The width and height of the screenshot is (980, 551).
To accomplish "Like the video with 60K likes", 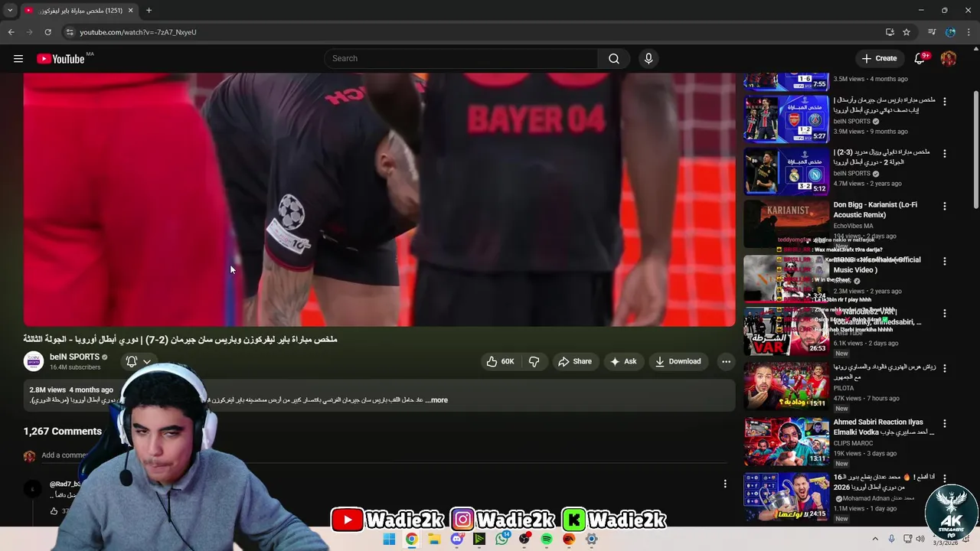I will [500, 361].
